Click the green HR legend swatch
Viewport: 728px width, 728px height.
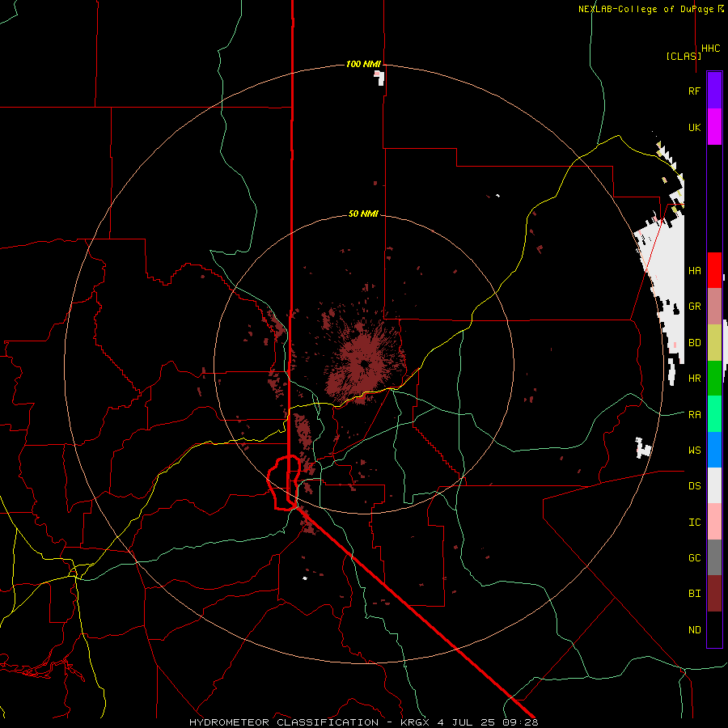pyautogui.click(x=714, y=378)
